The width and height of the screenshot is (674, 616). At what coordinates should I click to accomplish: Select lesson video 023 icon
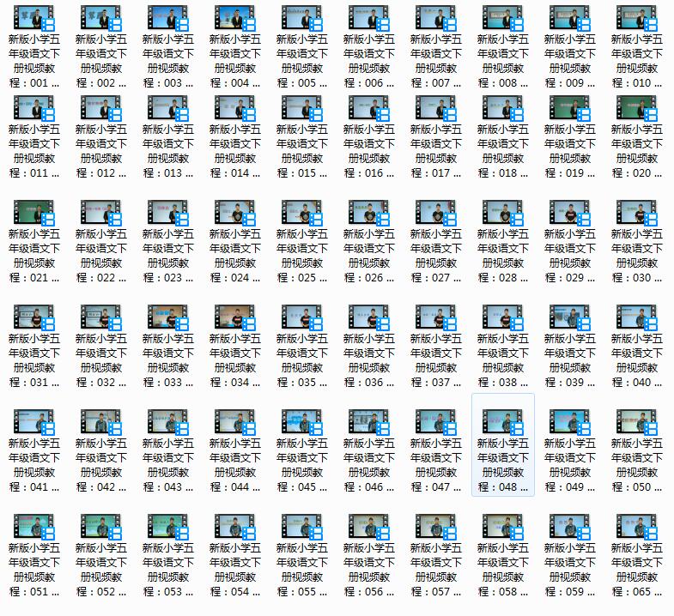[x=167, y=213]
